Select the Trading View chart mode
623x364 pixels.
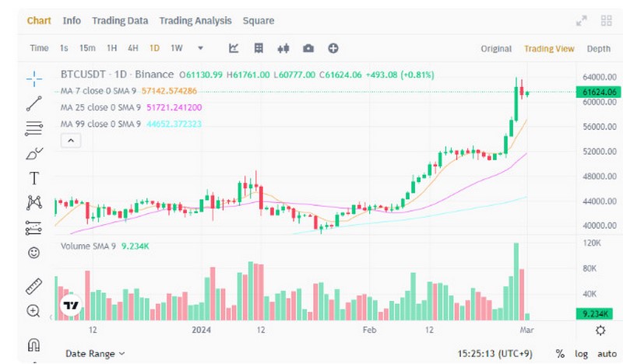click(x=549, y=49)
